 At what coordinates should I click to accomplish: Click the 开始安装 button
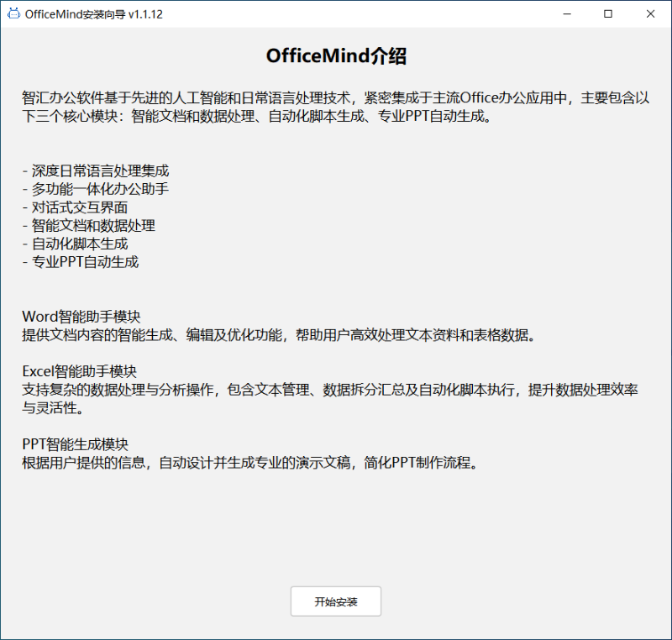(x=335, y=601)
